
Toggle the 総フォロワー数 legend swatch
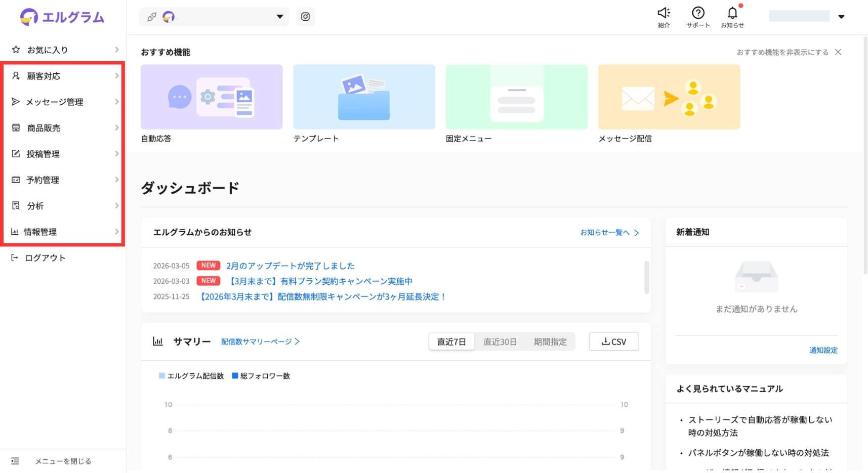(x=235, y=376)
